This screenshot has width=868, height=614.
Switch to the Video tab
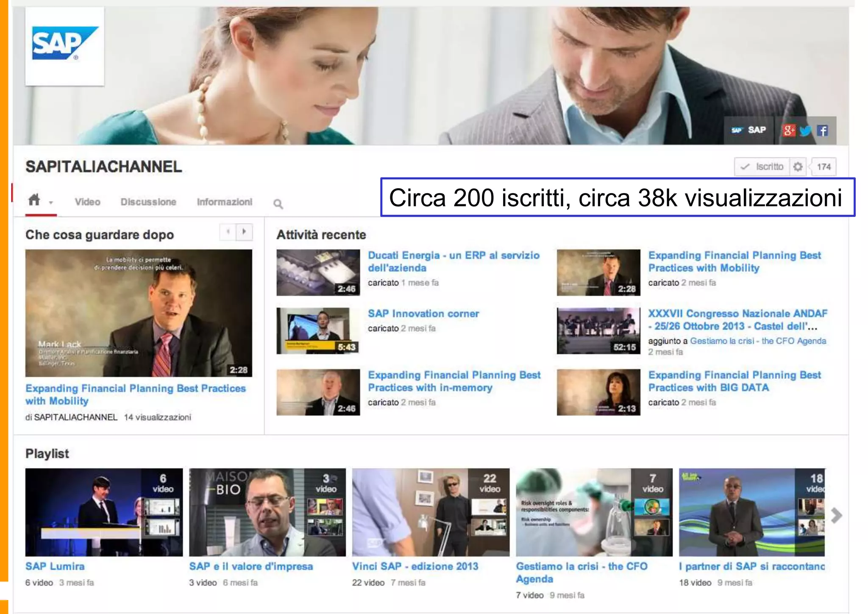(88, 202)
